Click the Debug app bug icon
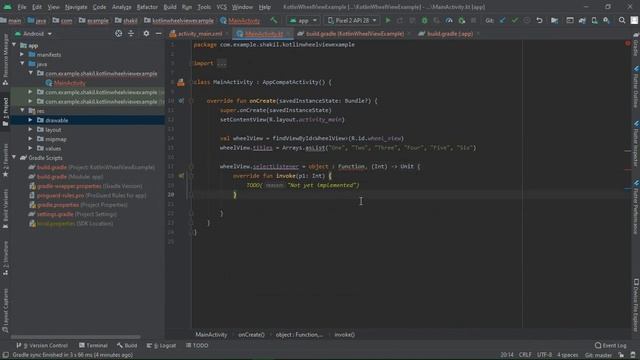Image resolution: width=640 pixels, height=360 pixels. click(424, 20)
